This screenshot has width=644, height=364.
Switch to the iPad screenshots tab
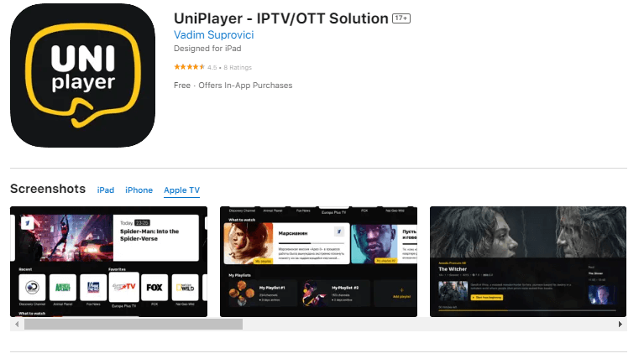(106, 190)
